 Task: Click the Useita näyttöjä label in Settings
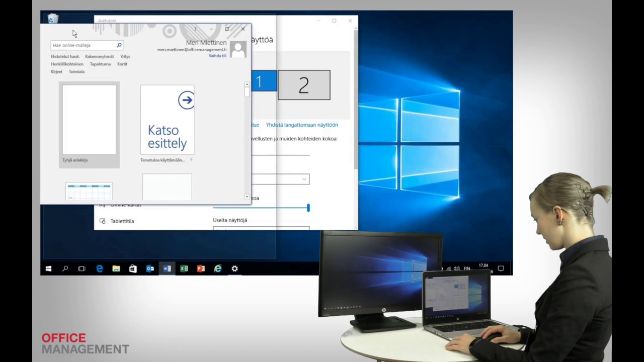(230, 220)
